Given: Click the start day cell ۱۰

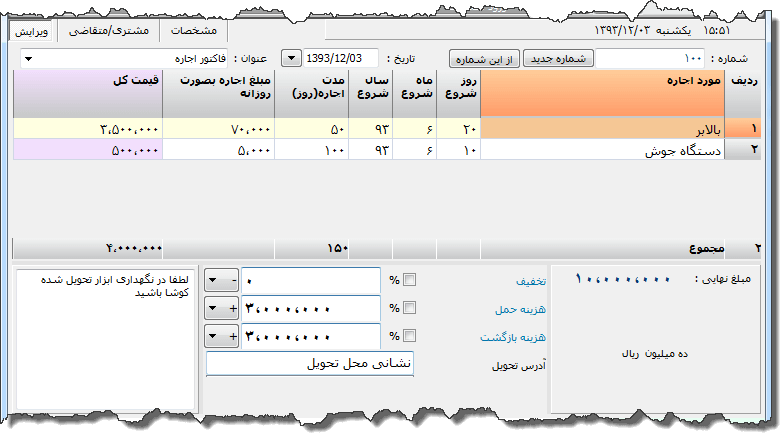Looking at the screenshot, I should pos(459,149).
